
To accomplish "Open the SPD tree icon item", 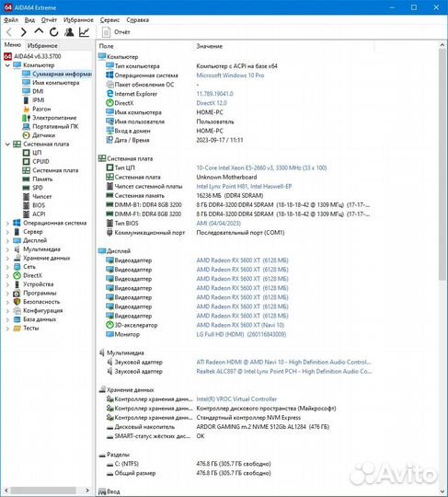I will pyautogui.click(x=27, y=188).
